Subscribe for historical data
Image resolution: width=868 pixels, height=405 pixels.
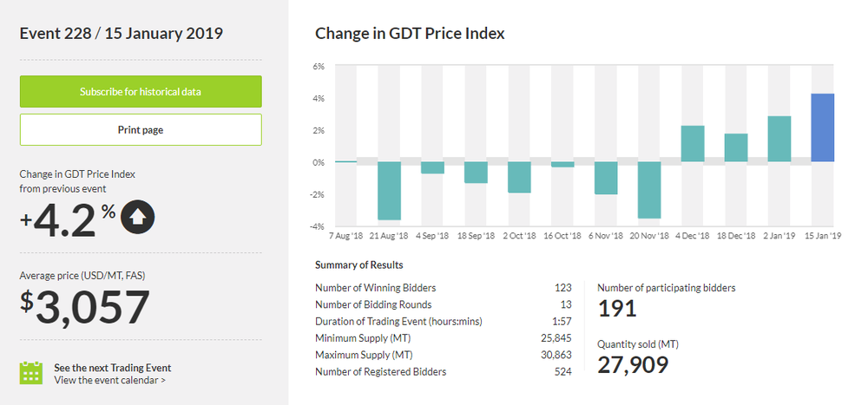click(141, 91)
